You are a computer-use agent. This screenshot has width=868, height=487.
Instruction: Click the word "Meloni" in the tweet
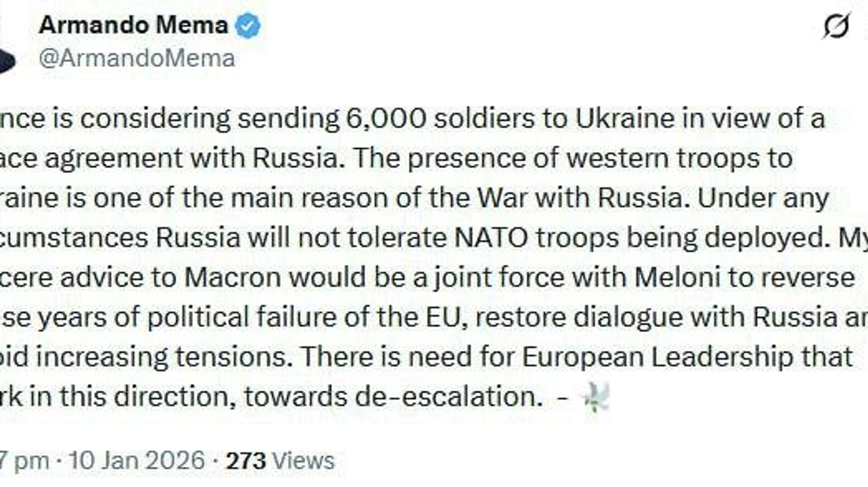click(677, 277)
